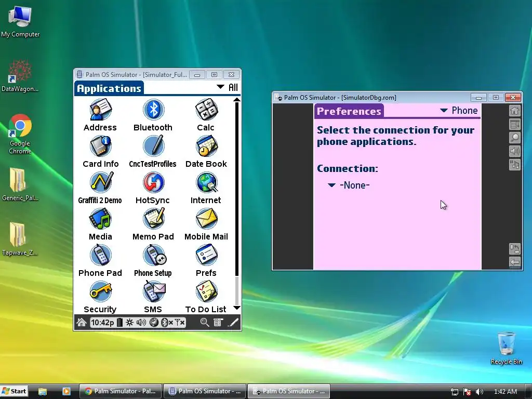Image resolution: width=532 pixels, height=399 pixels.
Task: Click the Preferences title tab
Action: [x=349, y=111]
